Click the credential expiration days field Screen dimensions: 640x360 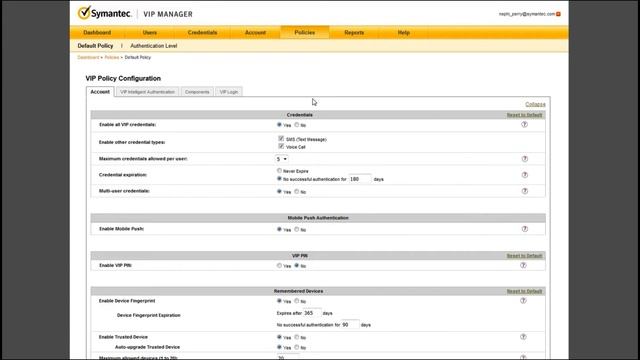coord(360,179)
